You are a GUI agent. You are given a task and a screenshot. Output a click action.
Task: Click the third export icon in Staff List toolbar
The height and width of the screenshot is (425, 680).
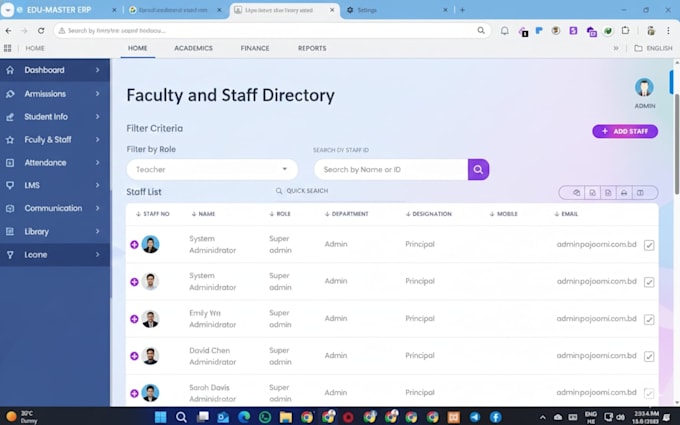click(608, 193)
